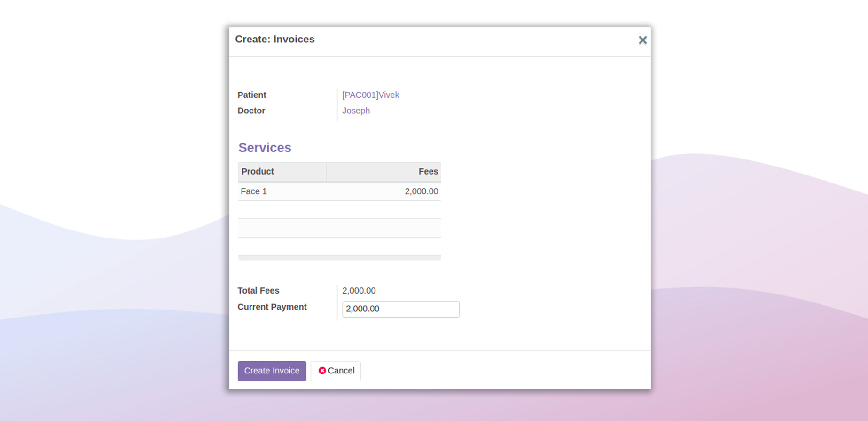Select the Face 1 product cell
The width and height of the screenshot is (868, 421).
[x=282, y=191]
